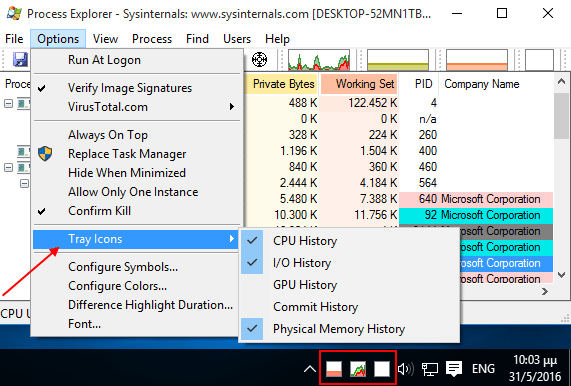The width and height of the screenshot is (571, 386).
Task: Uncheck I/O History tray icon
Action: (350, 263)
